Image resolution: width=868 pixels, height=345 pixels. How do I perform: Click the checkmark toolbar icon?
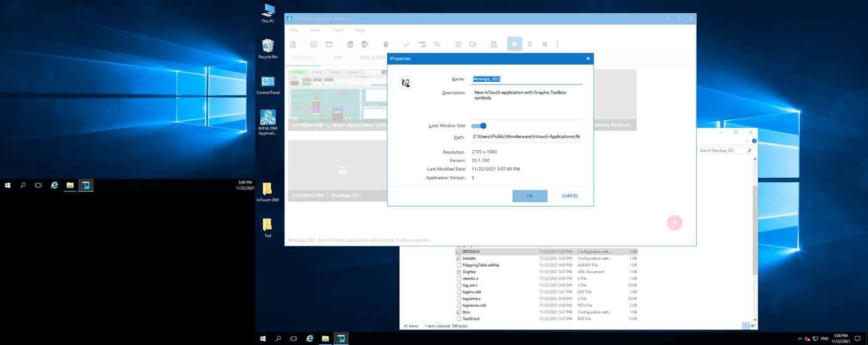pyautogui.click(x=406, y=45)
